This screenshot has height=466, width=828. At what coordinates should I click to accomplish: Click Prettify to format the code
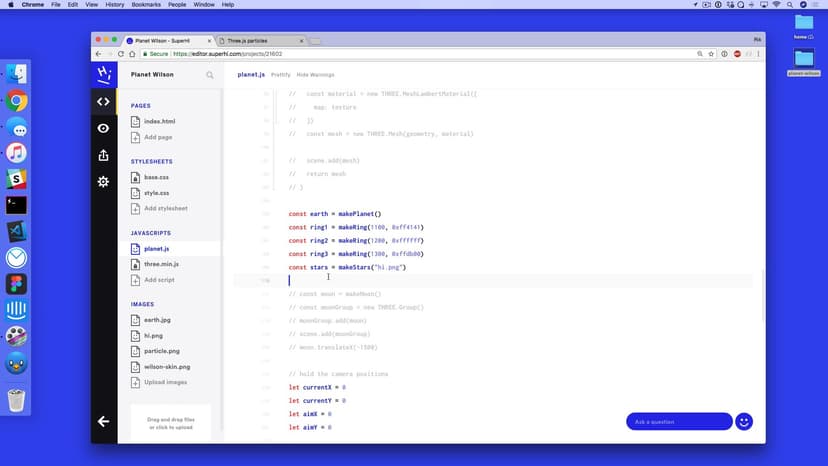(280, 75)
